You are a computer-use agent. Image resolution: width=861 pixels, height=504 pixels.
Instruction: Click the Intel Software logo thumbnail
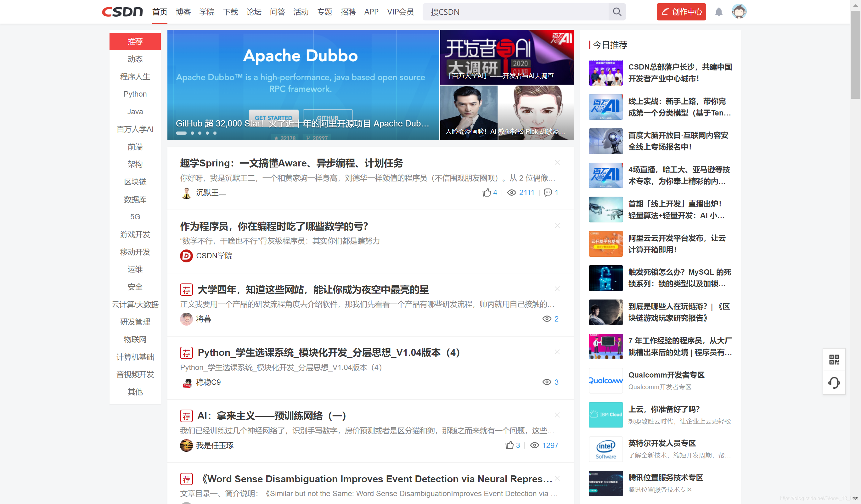pyautogui.click(x=605, y=449)
